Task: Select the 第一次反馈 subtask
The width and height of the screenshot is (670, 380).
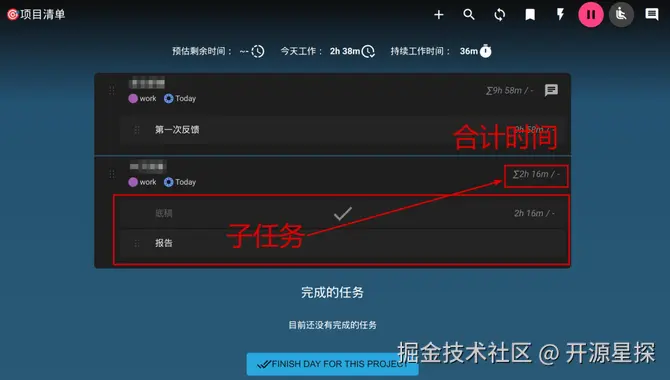Action: pos(344,130)
